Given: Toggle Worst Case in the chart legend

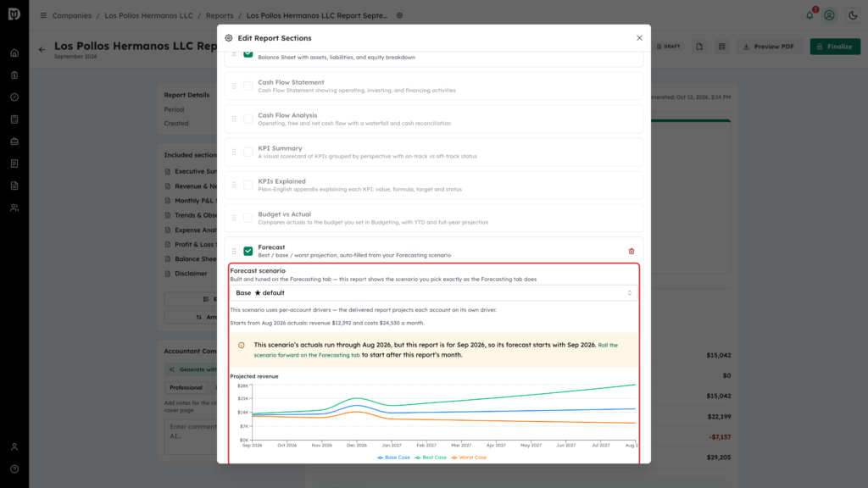Looking at the screenshot, I should (x=469, y=457).
